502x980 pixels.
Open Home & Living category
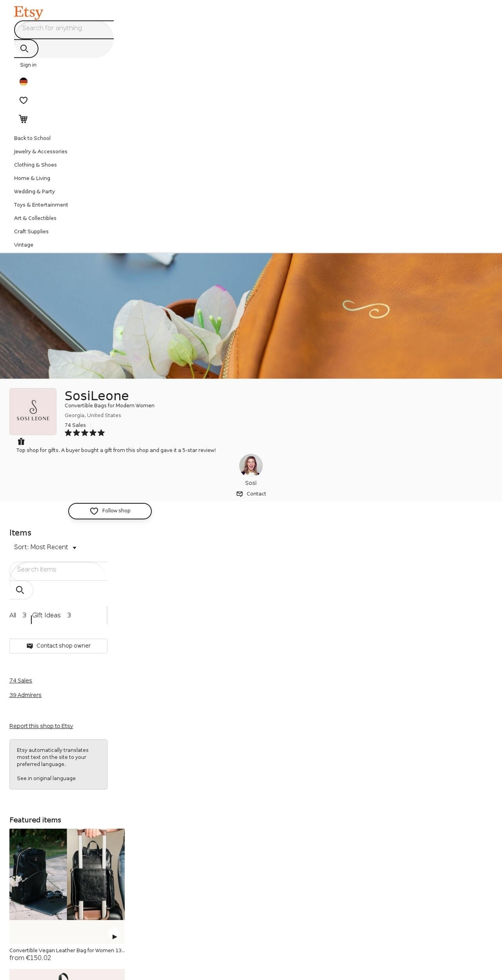[32, 178]
